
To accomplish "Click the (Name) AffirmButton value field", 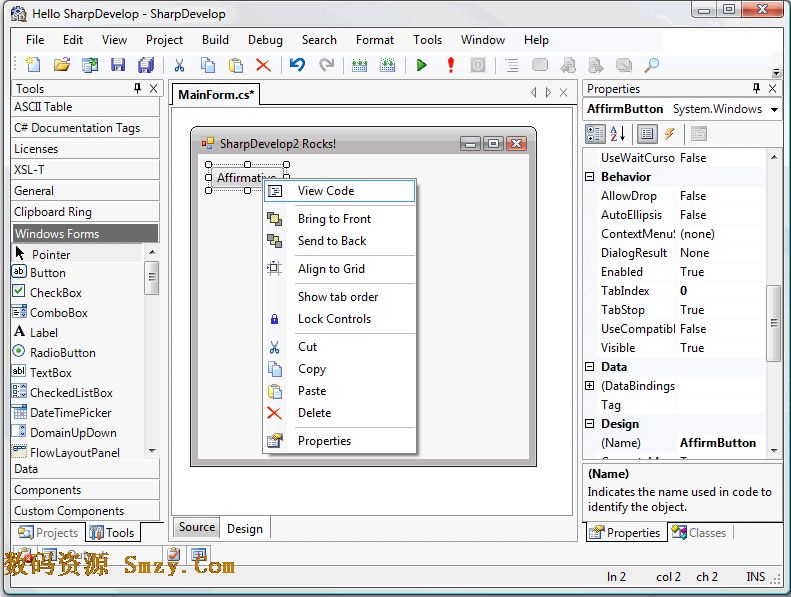I will (x=721, y=443).
